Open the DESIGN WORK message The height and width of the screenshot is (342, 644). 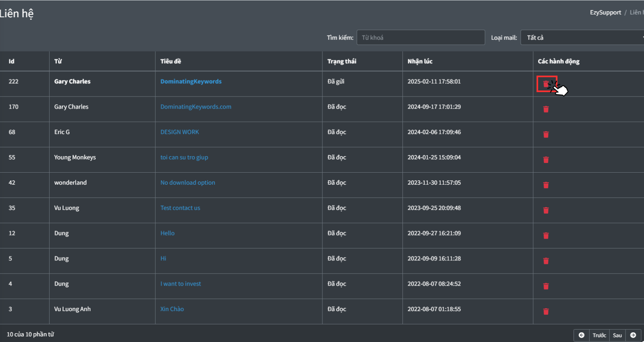point(180,132)
